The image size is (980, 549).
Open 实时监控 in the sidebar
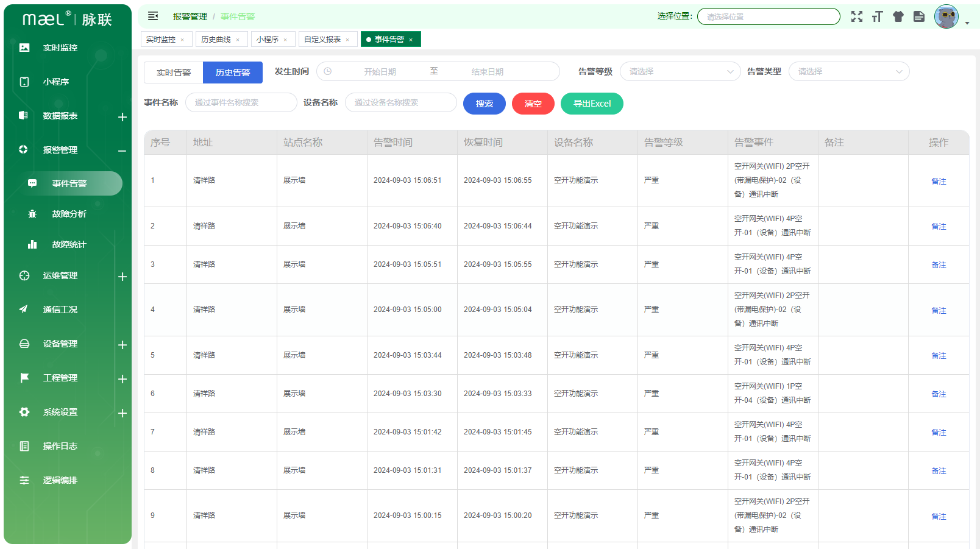60,48
